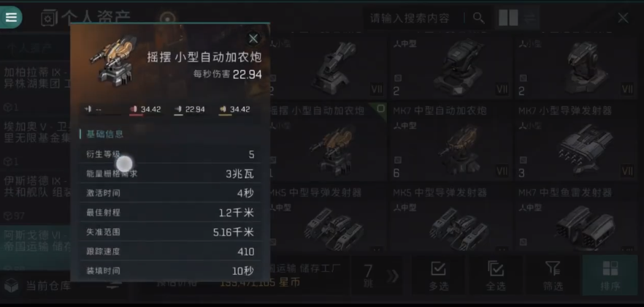Image resolution: width=644 pixels, height=307 pixels.
Task: Toggle 全选 select all items
Action: pos(495,276)
